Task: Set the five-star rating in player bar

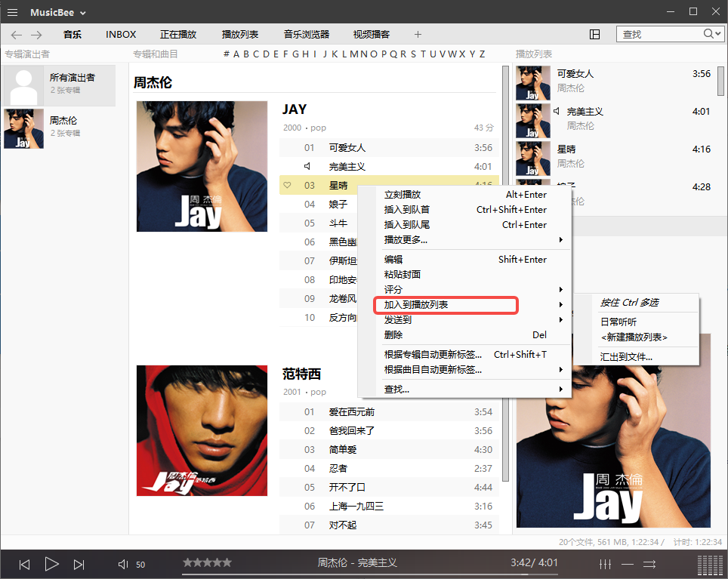Action: point(207,562)
